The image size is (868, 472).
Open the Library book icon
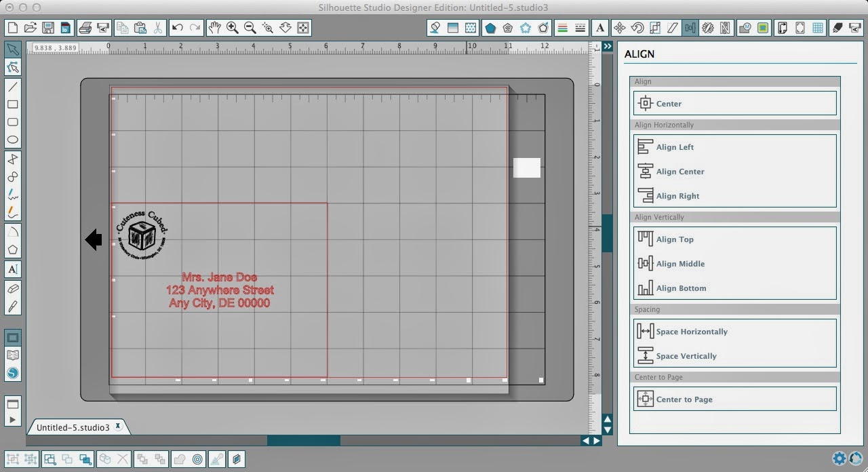12,355
